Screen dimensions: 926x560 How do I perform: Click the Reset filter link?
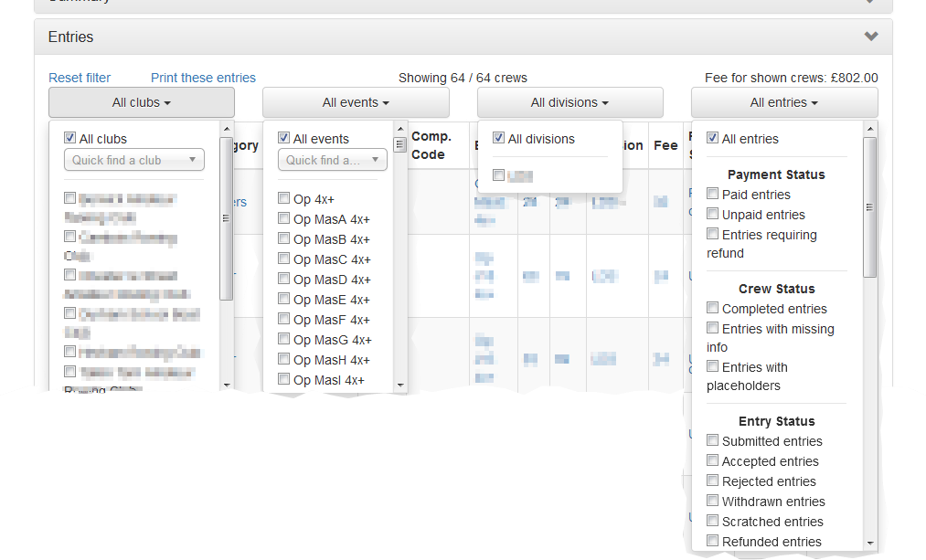(80, 78)
